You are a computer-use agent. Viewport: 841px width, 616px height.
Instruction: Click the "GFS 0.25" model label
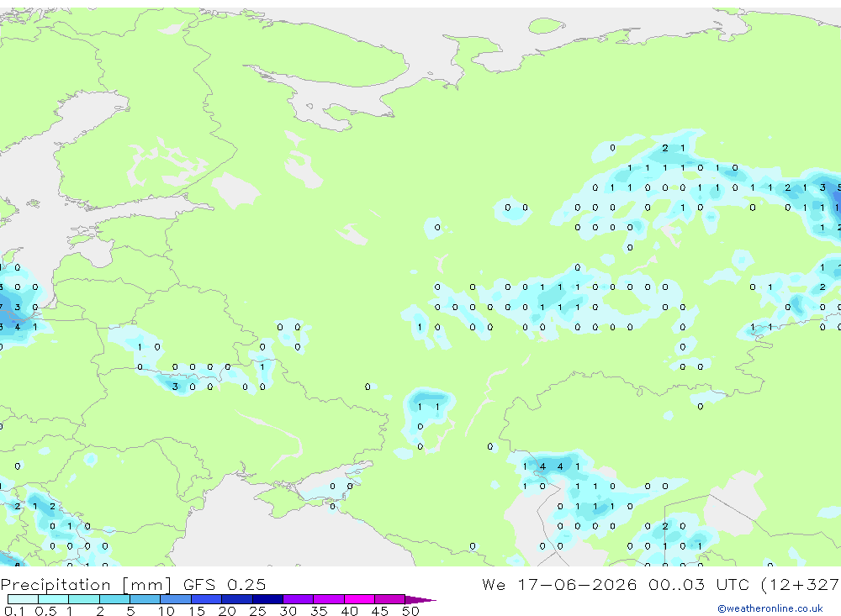pyautogui.click(x=225, y=584)
